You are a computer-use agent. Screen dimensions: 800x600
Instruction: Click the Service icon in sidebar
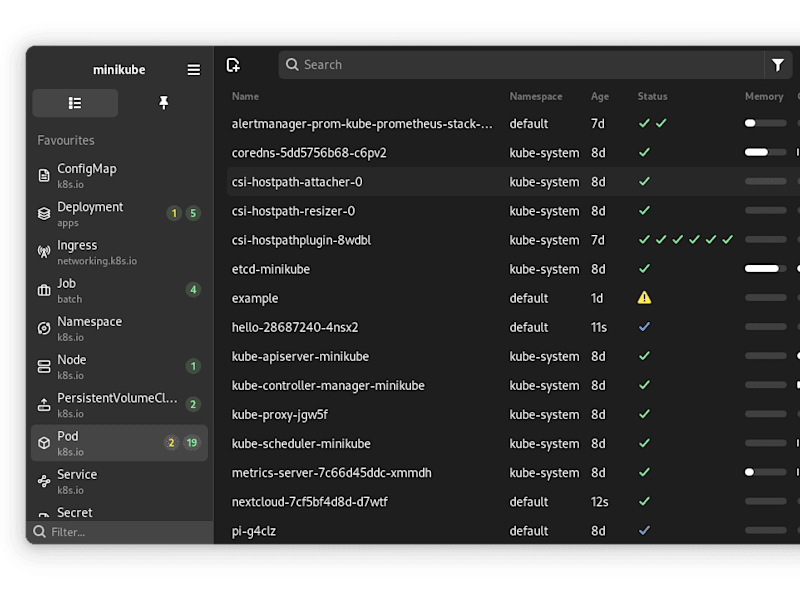pos(44,481)
